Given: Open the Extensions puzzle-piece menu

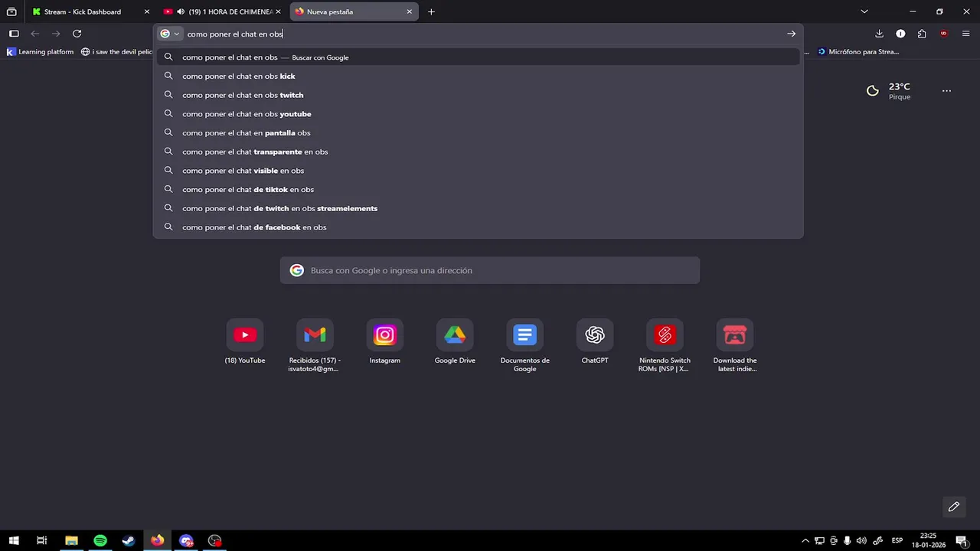Looking at the screenshot, I should coord(922,34).
